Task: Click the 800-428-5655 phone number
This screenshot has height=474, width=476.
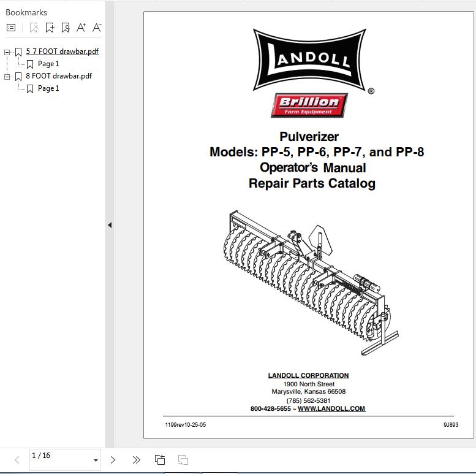Action: click(271, 408)
